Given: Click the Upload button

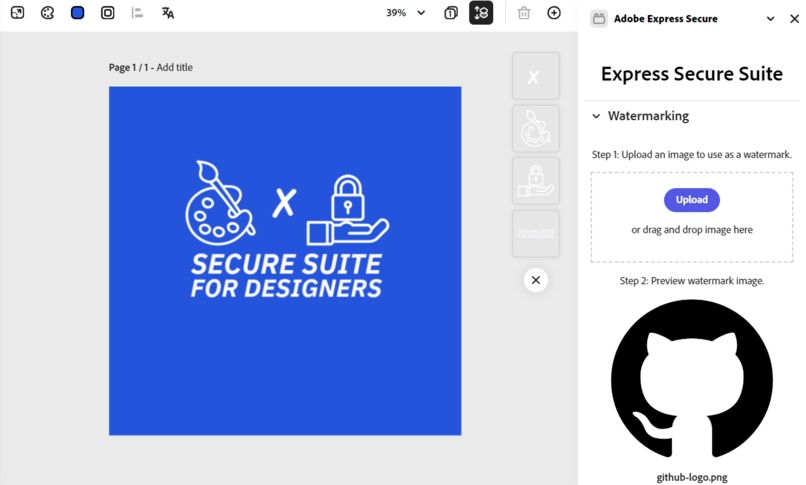Looking at the screenshot, I should point(691,200).
